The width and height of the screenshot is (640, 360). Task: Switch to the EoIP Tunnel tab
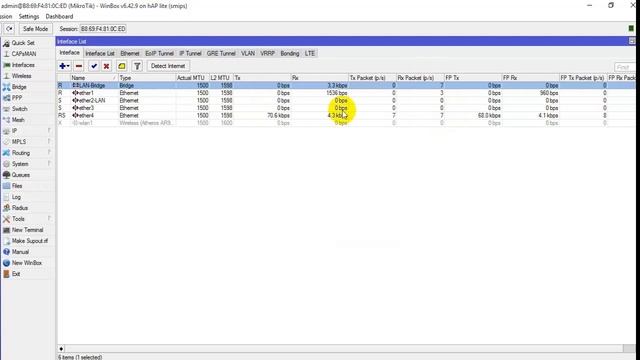(x=159, y=53)
